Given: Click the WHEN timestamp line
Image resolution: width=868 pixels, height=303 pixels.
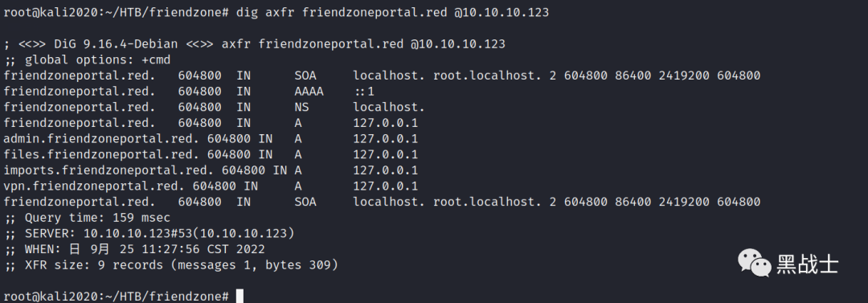Looking at the screenshot, I should click(x=134, y=250).
